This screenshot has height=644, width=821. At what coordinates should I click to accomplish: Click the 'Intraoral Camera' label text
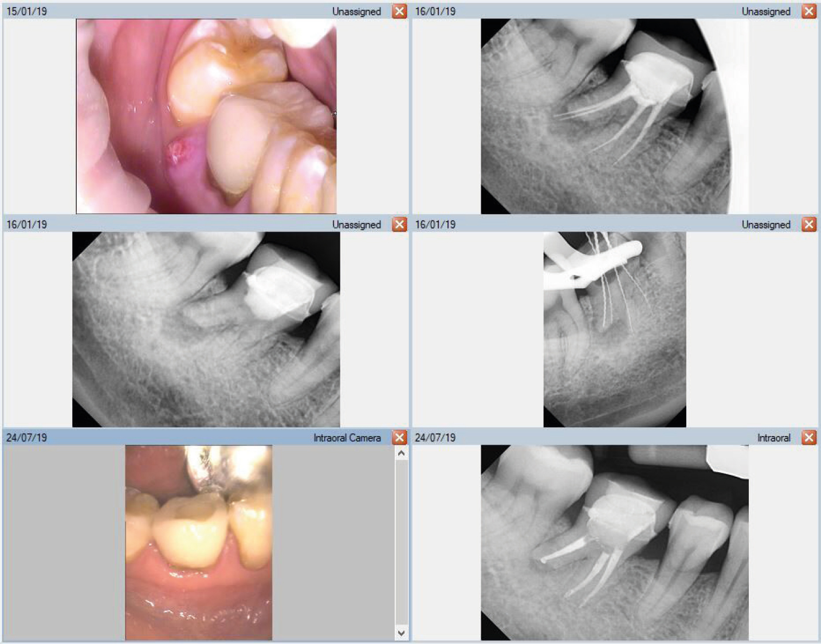tap(347, 438)
